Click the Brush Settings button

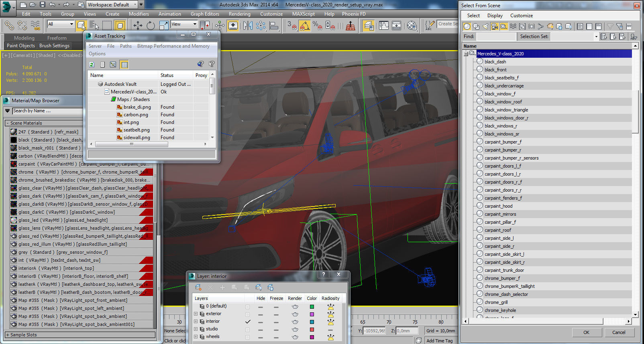[55, 46]
